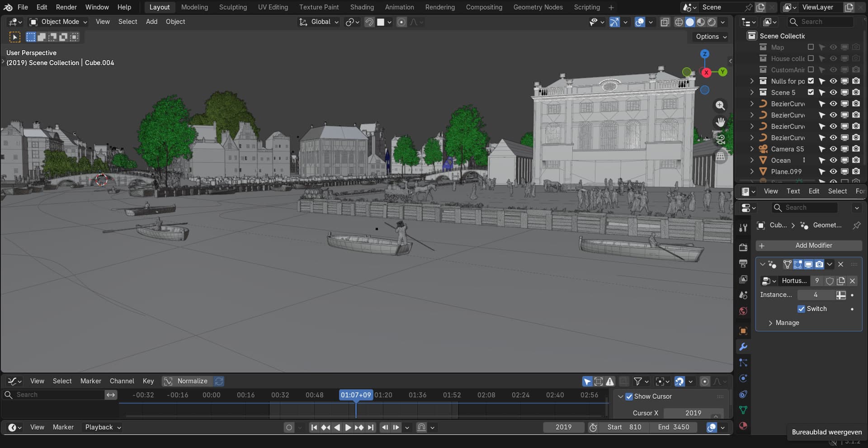
Task: Toggle modifier realtime display monitor icon
Action: [x=808, y=264]
